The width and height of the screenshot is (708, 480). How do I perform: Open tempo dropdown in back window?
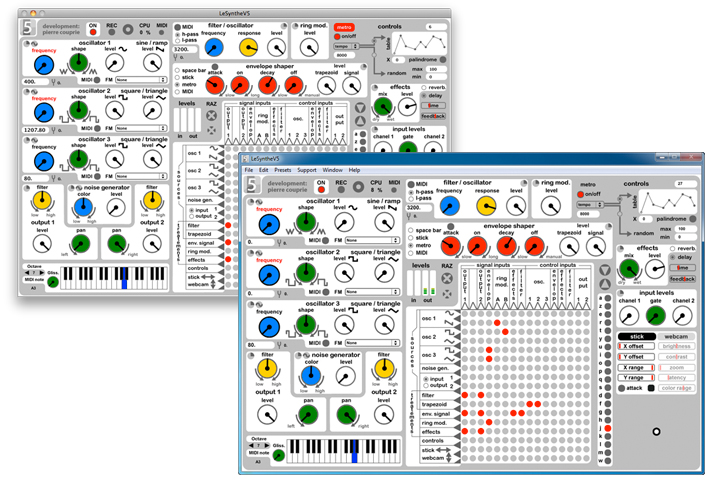pos(346,46)
